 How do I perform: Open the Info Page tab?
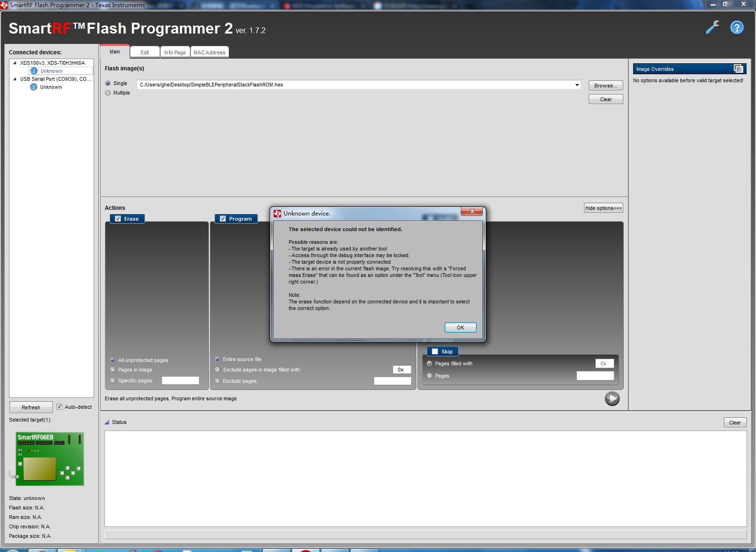tap(175, 52)
